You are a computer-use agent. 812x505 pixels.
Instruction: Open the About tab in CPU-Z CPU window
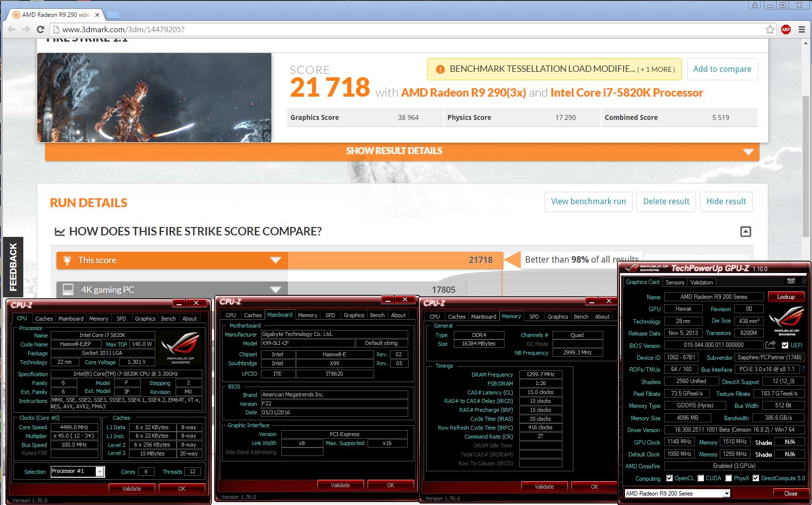pos(189,319)
